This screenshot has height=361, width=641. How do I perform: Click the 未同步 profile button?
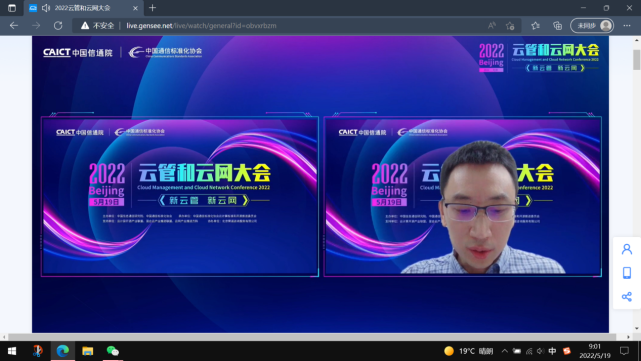(592, 26)
